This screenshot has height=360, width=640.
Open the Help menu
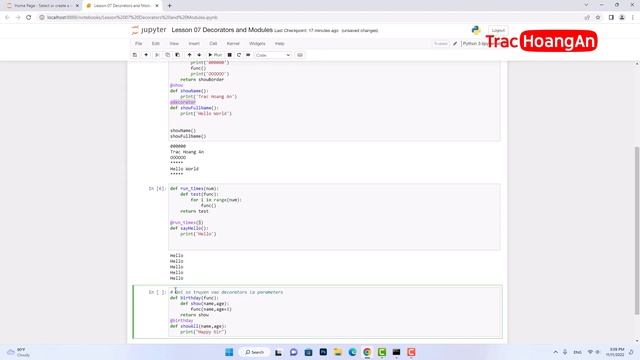pos(280,43)
